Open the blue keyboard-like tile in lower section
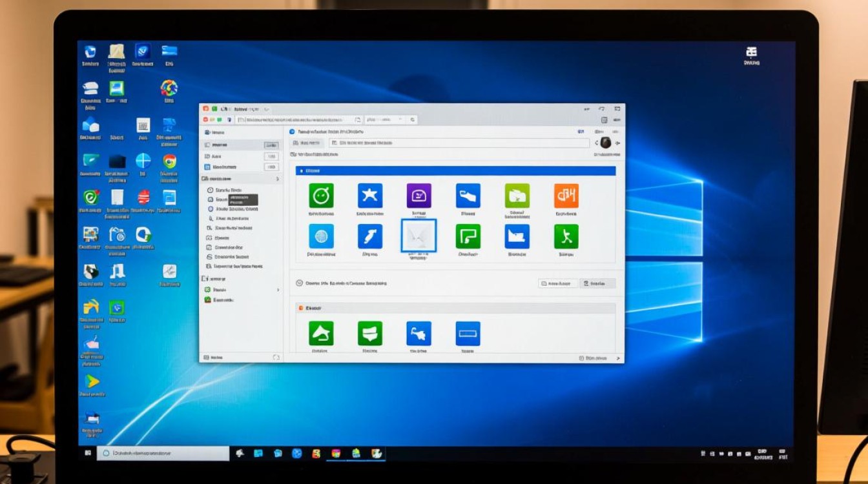The width and height of the screenshot is (868, 484). pyautogui.click(x=468, y=333)
